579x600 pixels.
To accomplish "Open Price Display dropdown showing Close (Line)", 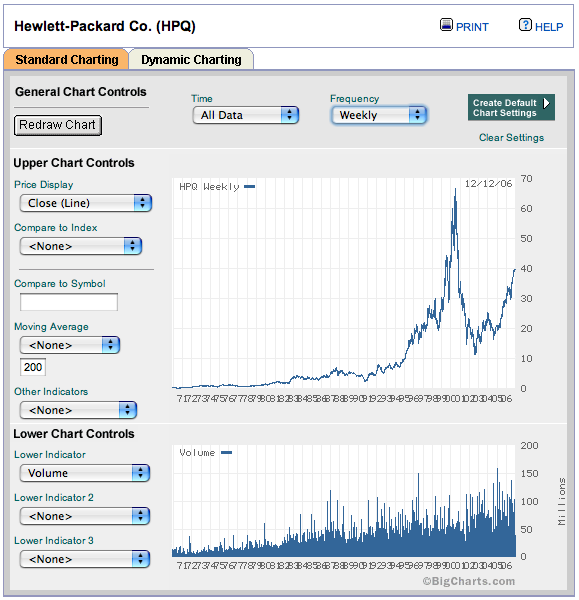I will (x=86, y=203).
